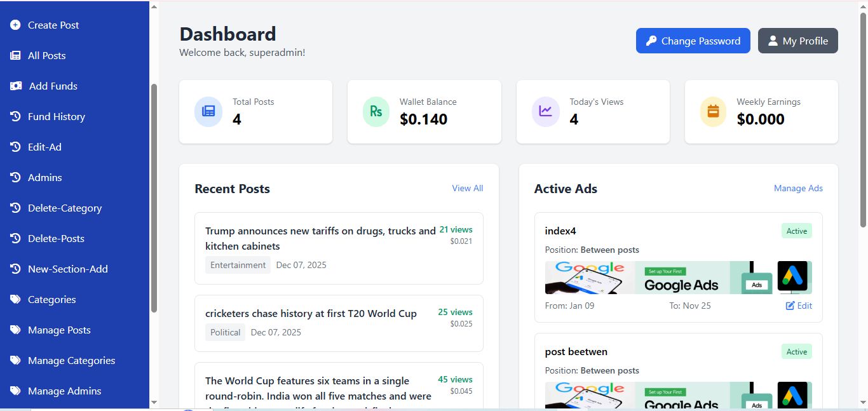
Task: Open My Profile
Action: [797, 41]
